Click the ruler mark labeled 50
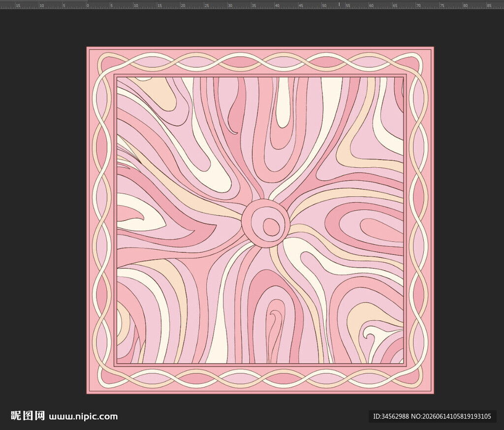504x430 pixels. click(325, 5)
